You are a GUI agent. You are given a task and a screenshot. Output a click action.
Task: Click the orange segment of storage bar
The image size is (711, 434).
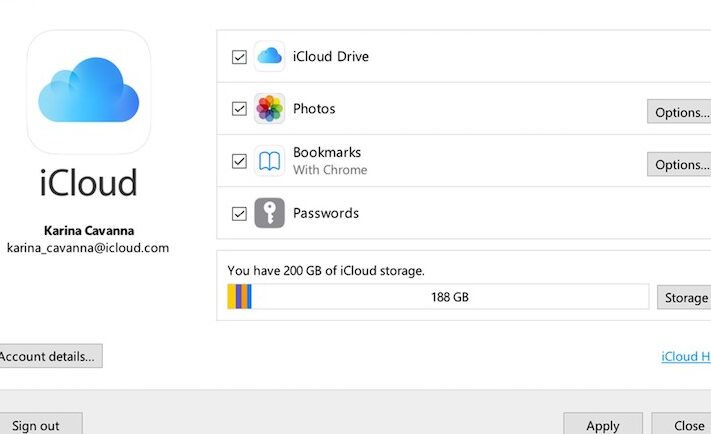(244, 297)
